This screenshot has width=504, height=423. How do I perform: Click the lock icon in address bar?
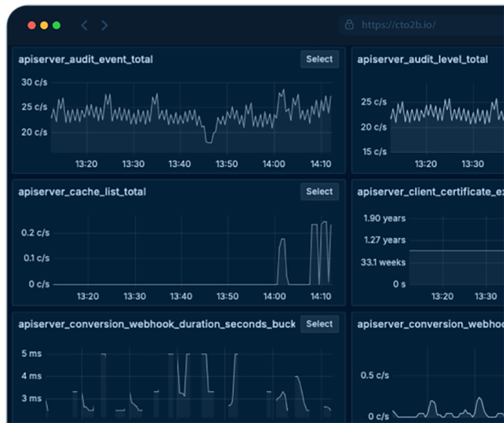[349, 25]
